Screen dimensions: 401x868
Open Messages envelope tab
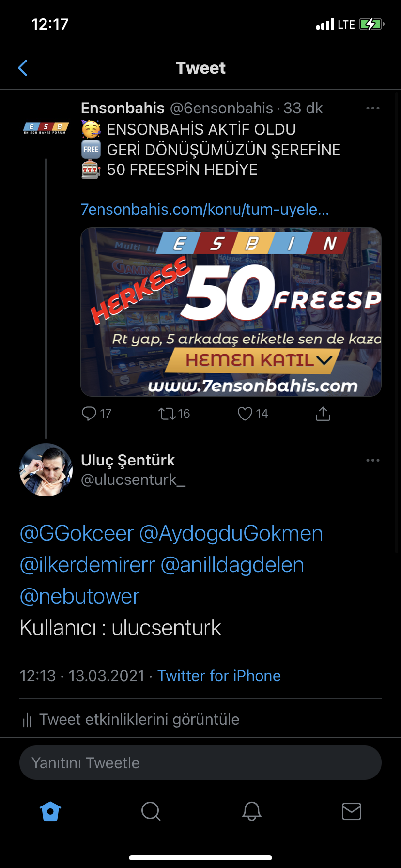click(x=352, y=811)
